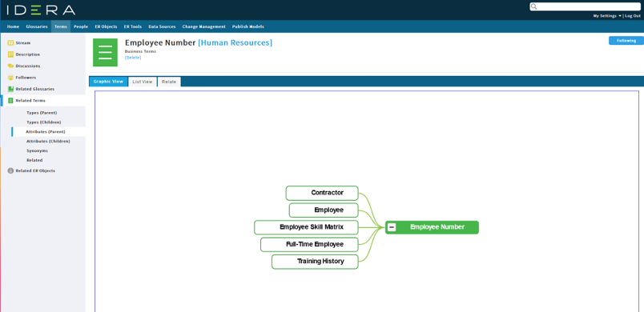The height and width of the screenshot is (312, 644).
Task: Open the [Human Resources] glossary link
Action: click(x=235, y=42)
